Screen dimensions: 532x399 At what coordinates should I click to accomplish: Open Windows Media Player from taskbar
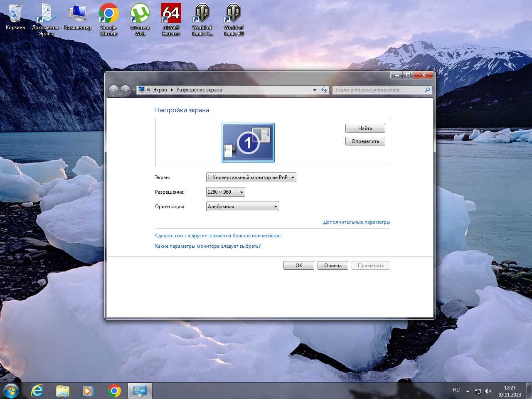click(88, 391)
